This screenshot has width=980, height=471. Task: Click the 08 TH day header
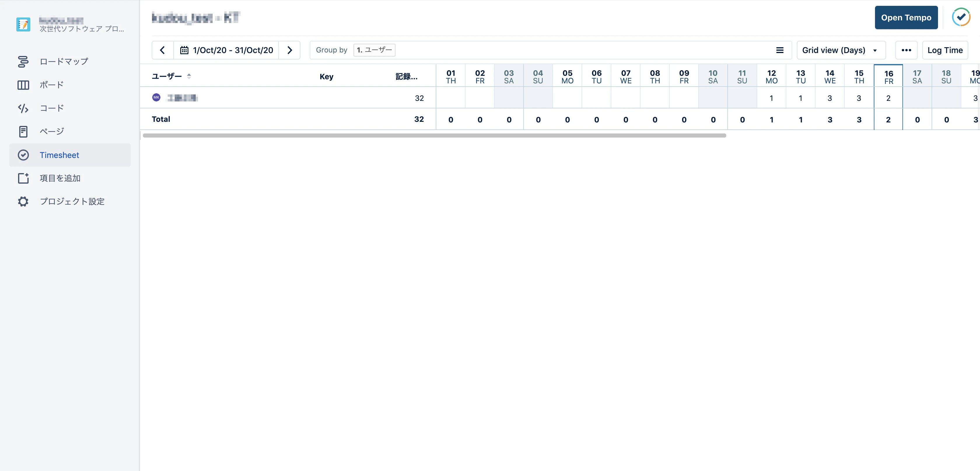(x=655, y=76)
